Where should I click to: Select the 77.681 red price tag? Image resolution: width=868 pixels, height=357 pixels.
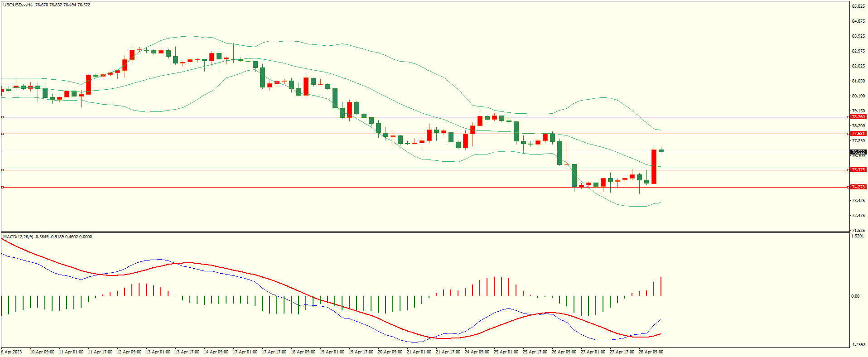coord(858,134)
